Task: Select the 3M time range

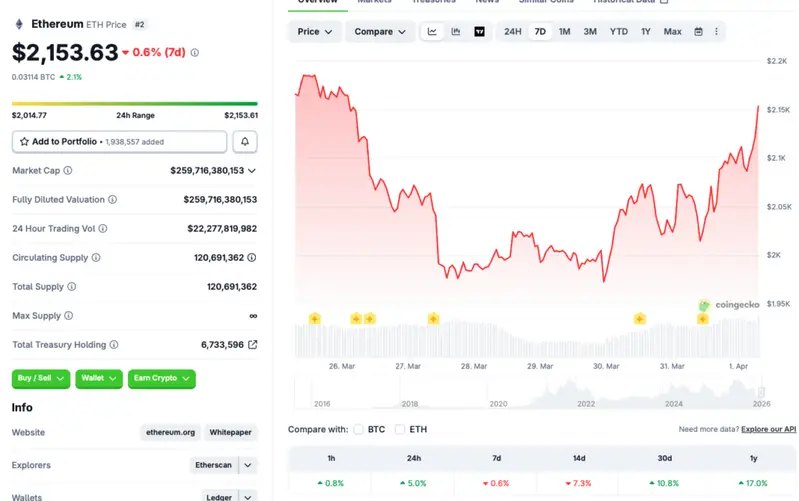Action: 590,32
